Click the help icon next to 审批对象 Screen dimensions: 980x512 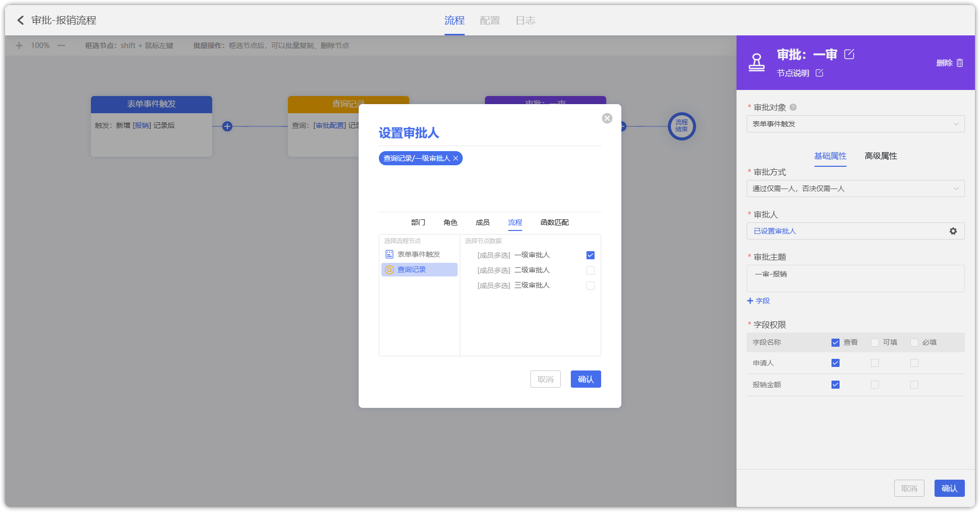(793, 107)
